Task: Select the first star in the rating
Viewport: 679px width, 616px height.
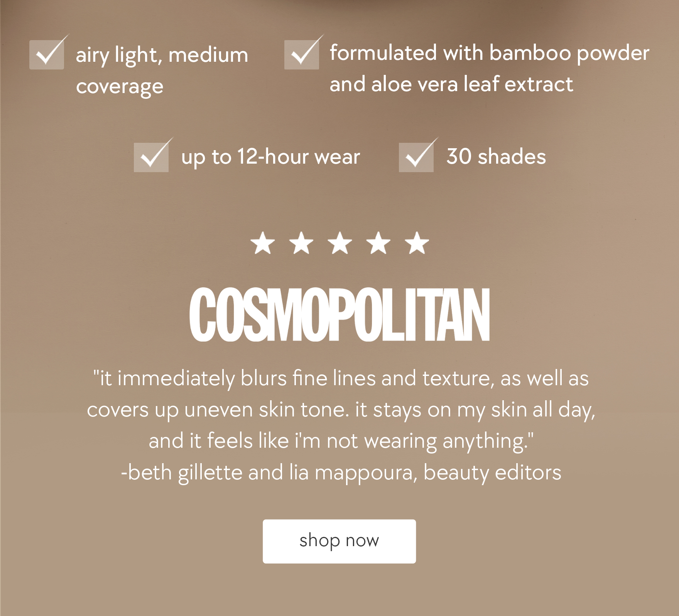Action: (262, 242)
